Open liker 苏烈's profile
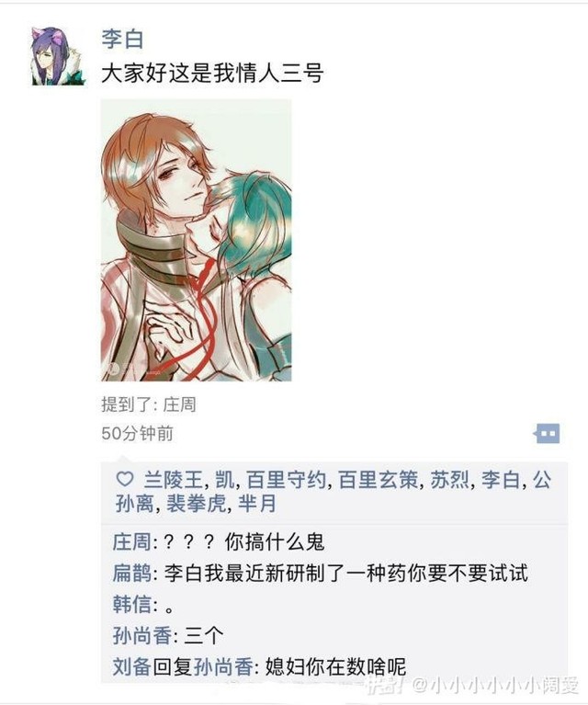 [450, 480]
